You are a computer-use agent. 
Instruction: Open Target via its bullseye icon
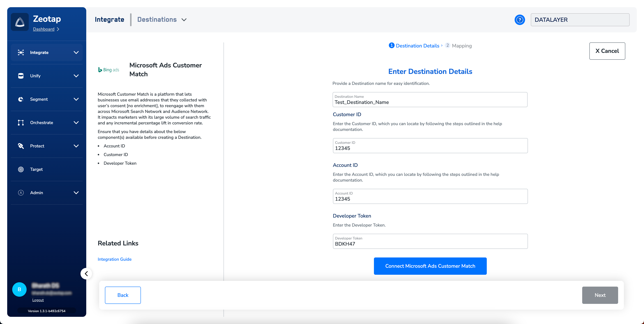click(x=21, y=169)
